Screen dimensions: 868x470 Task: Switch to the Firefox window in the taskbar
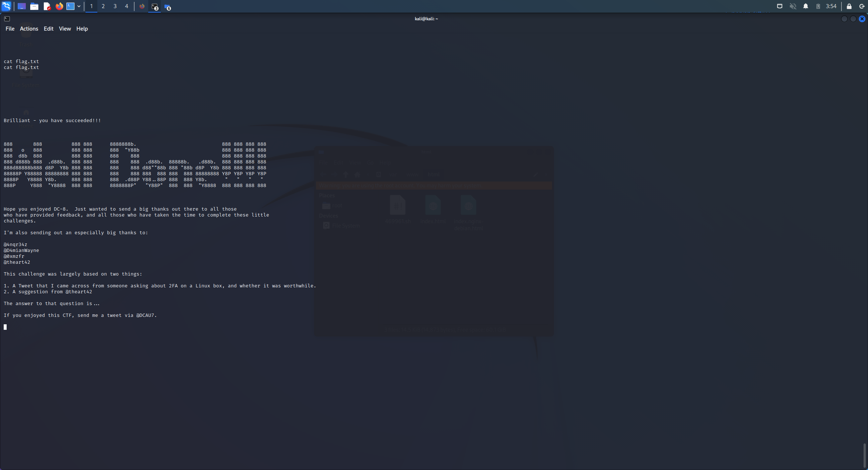[x=142, y=6]
